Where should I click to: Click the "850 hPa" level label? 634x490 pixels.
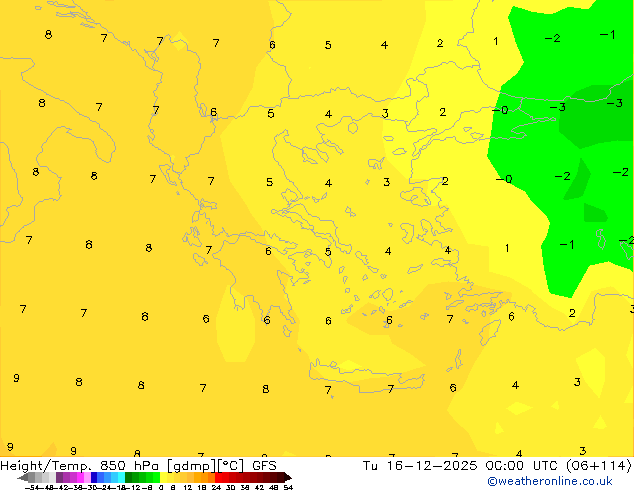pyautogui.click(x=129, y=466)
